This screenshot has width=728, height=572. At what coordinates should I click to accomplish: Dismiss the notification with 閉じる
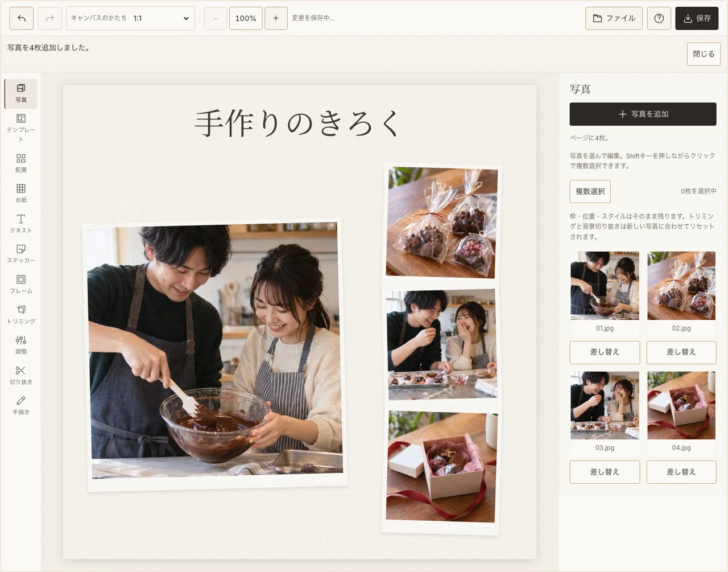tap(704, 54)
